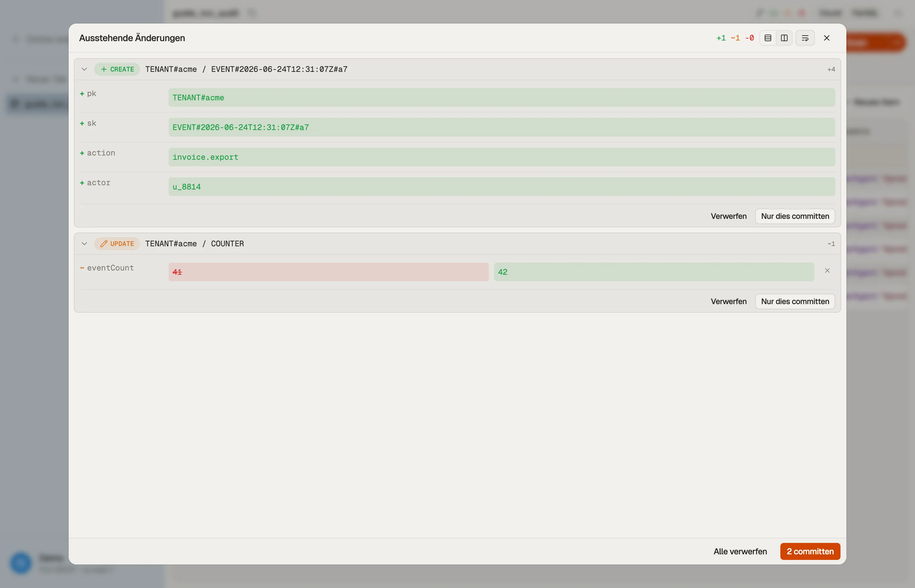This screenshot has height=588, width=915.
Task: Select the pk value TENANT#acme
Action: click(501, 97)
